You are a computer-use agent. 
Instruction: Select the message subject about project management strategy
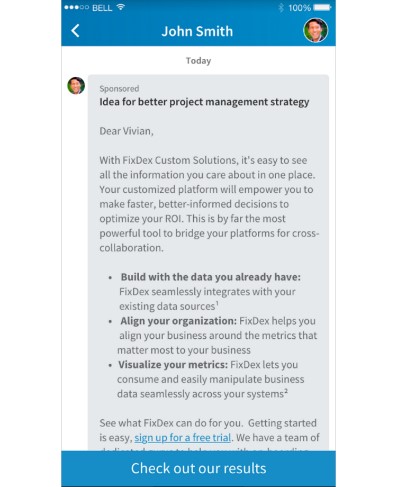[204, 102]
